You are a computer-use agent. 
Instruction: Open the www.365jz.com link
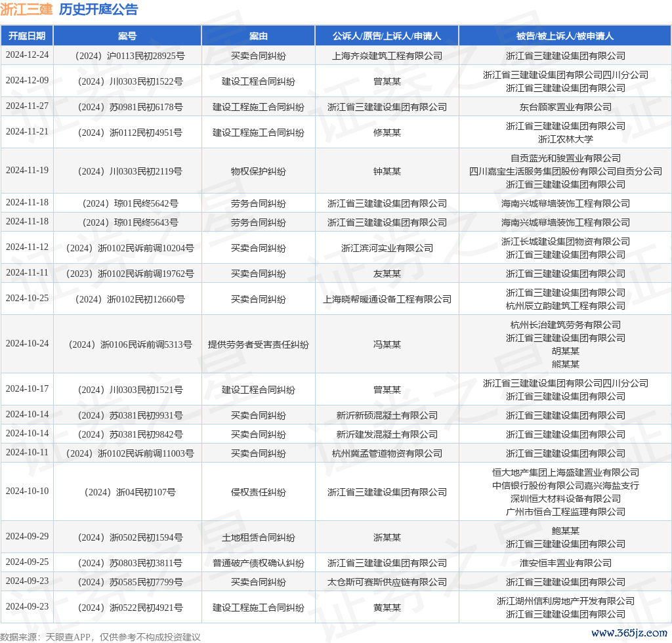[629, 633]
